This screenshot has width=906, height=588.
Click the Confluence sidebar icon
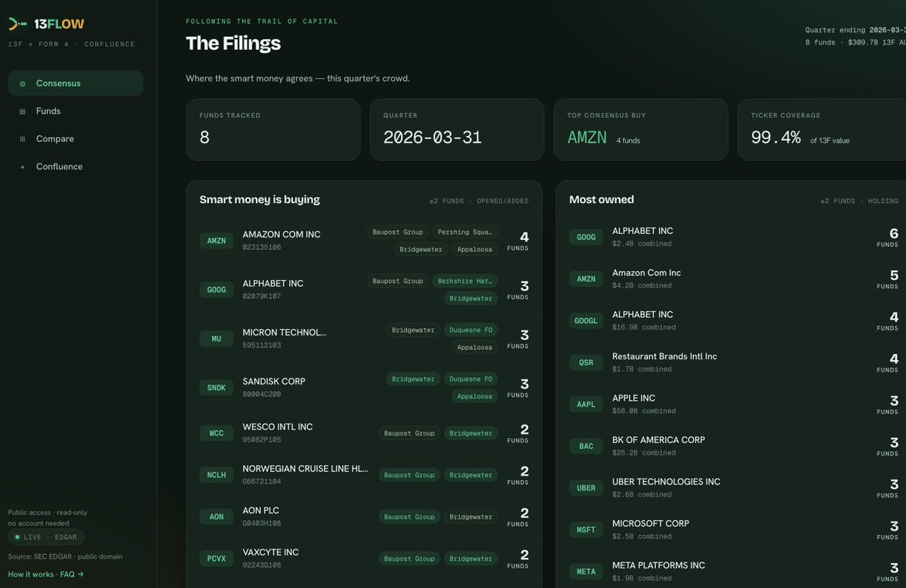pyautogui.click(x=23, y=167)
